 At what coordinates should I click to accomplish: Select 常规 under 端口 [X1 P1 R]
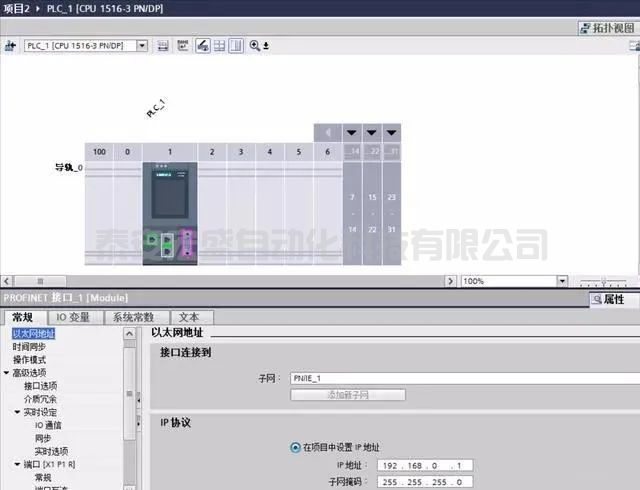tap(43, 477)
